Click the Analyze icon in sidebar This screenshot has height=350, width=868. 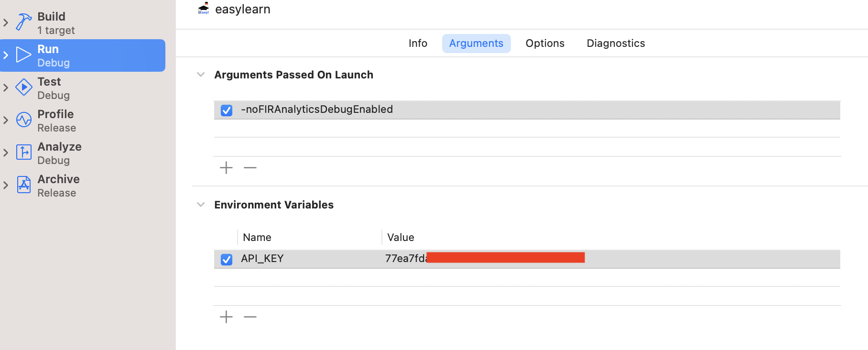[23, 153]
